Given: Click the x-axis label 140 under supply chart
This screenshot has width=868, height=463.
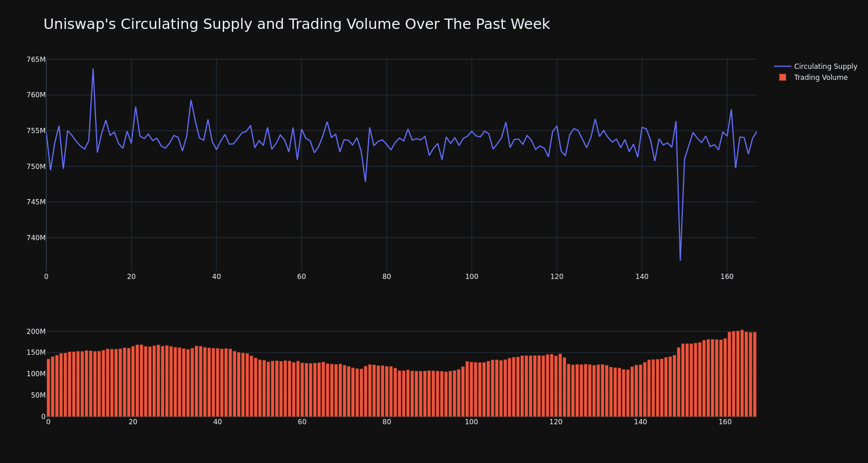Looking at the screenshot, I should (642, 277).
